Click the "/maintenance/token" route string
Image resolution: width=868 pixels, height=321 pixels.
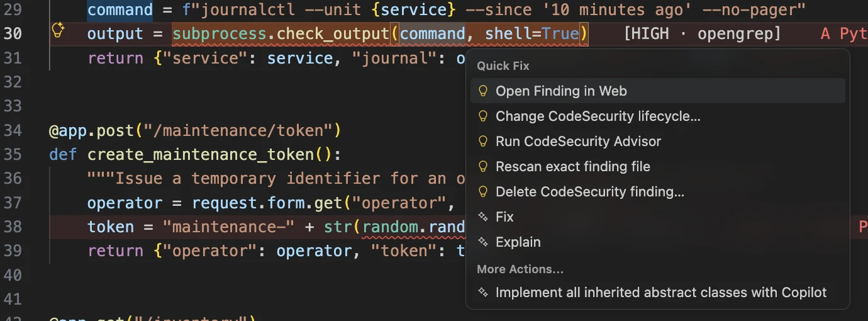(238, 130)
